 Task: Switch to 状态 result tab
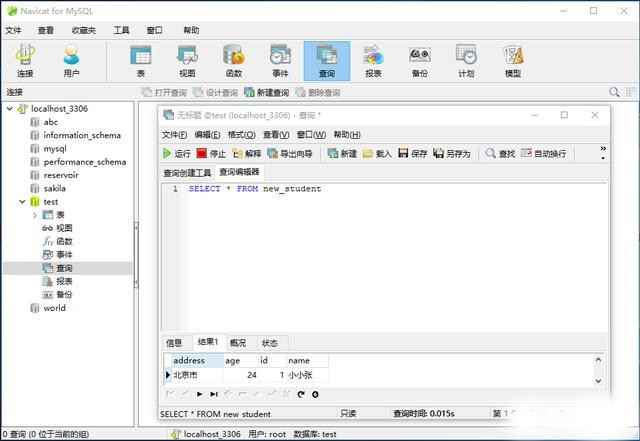270,343
